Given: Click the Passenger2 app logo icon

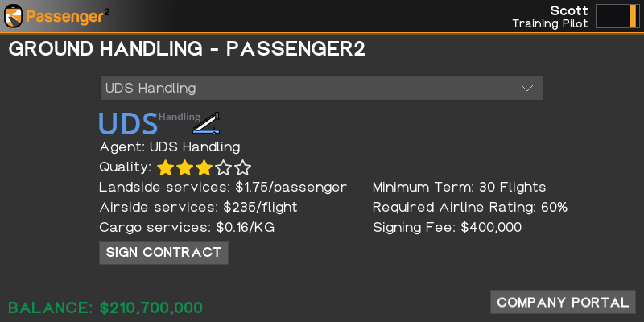Looking at the screenshot, I should point(14,15).
